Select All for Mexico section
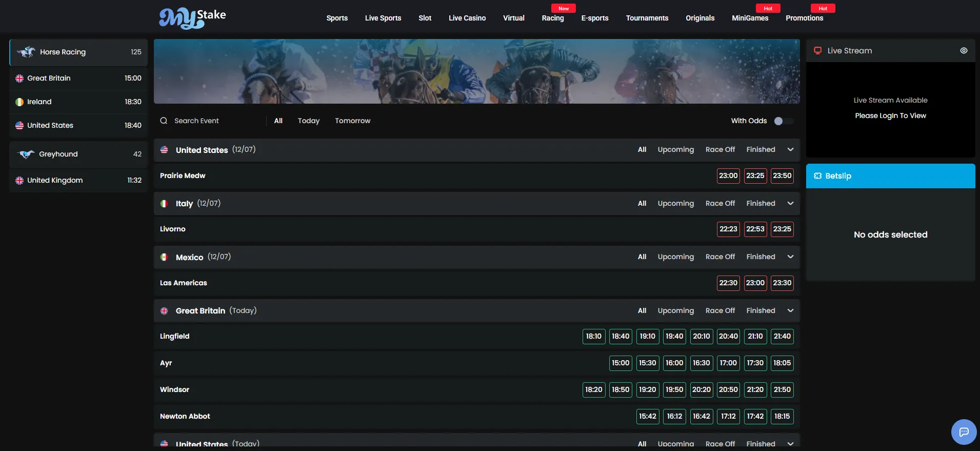 click(642, 257)
